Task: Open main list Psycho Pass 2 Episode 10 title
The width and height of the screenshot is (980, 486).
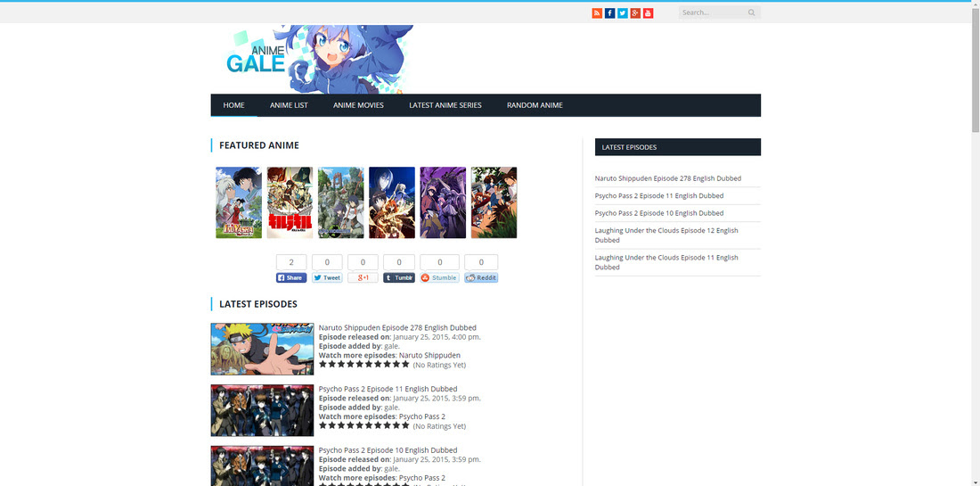Action: [388, 450]
